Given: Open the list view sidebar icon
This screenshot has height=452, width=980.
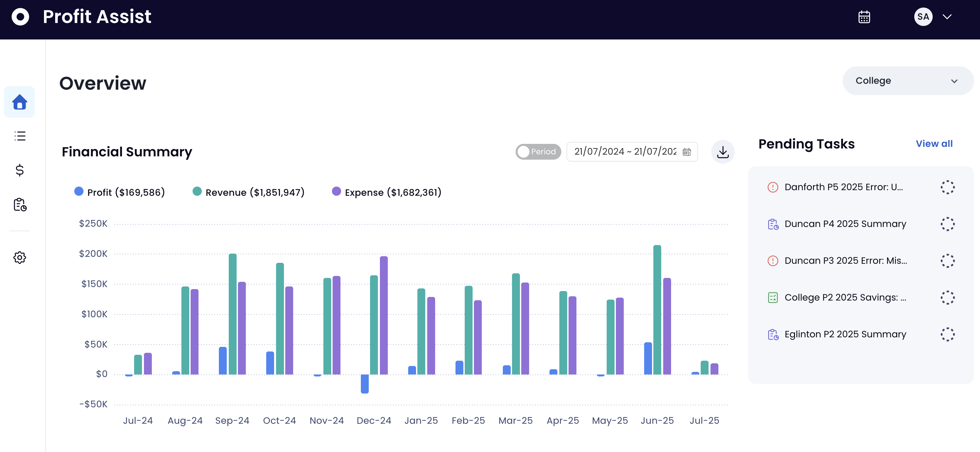Looking at the screenshot, I should point(19,136).
